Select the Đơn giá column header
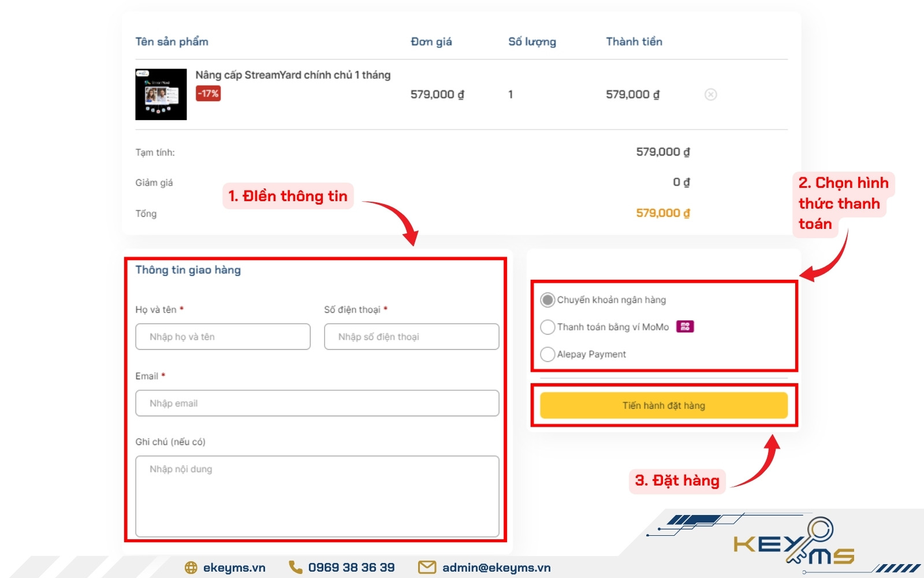The height and width of the screenshot is (578, 924). pyautogui.click(x=431, y=42)
